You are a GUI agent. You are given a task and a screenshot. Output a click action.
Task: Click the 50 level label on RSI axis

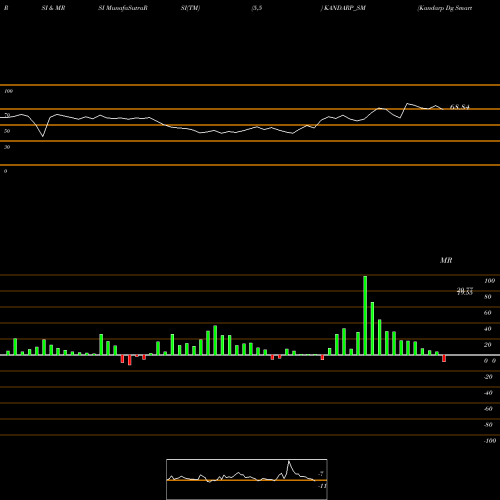point(7,131)
